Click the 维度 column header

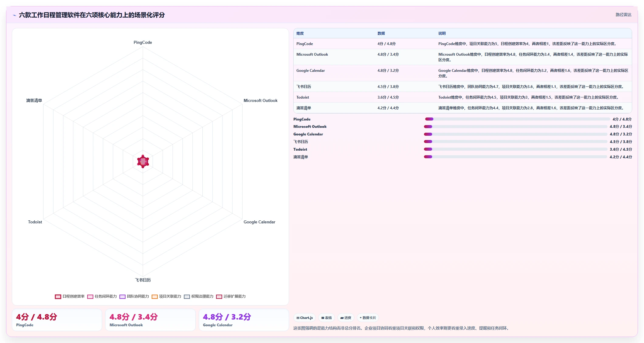click(300, 33)
